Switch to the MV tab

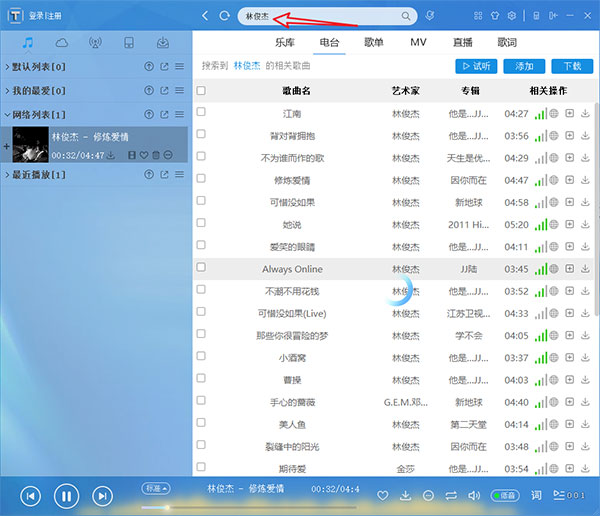(418, 42)
